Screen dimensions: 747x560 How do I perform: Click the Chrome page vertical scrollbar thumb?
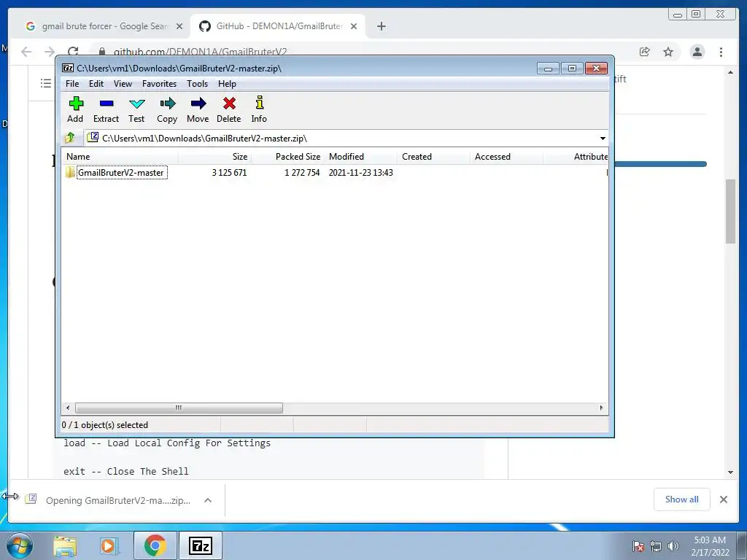pos(731,211)
